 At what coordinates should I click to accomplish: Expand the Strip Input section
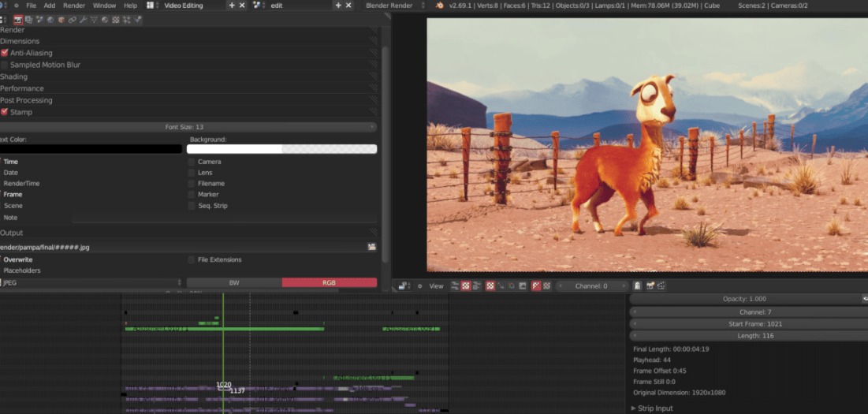click(749, 408)
